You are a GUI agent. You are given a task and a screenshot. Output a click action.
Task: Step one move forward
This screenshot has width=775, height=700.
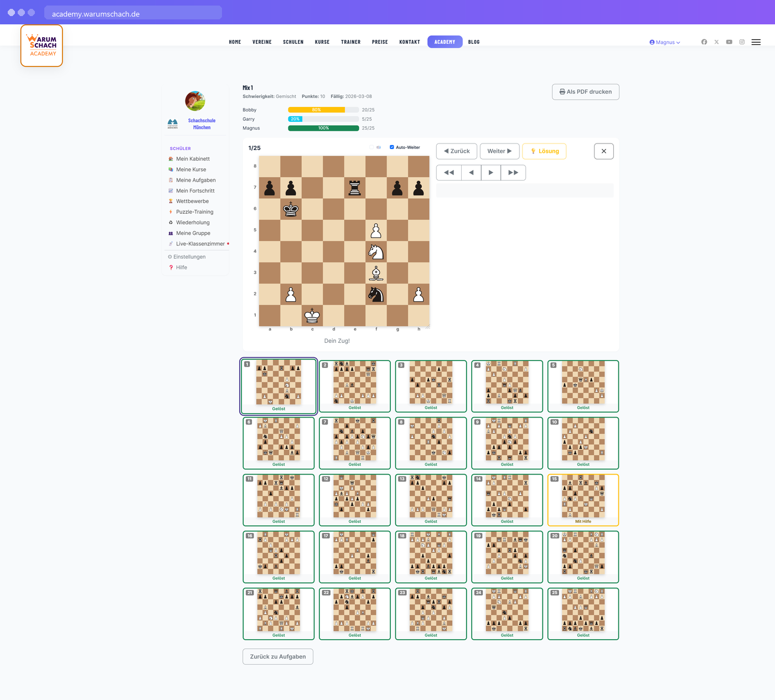tap(491, 173)
